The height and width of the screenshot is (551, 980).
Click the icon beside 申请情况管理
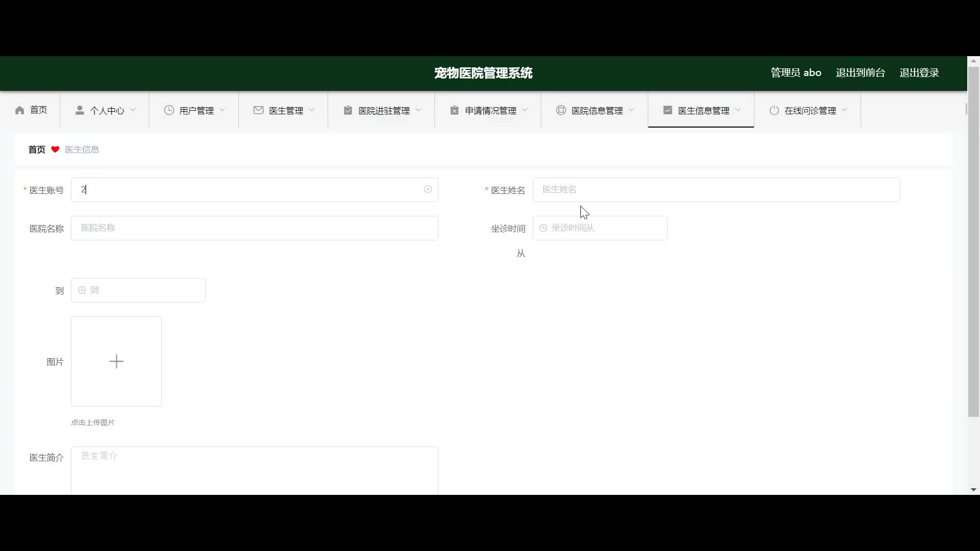pos(454,110)
